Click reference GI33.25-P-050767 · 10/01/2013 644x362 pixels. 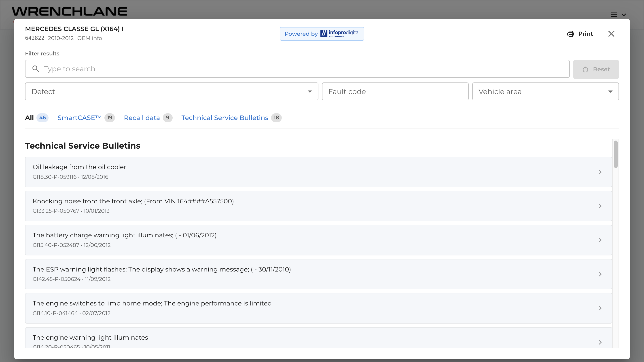71,211
